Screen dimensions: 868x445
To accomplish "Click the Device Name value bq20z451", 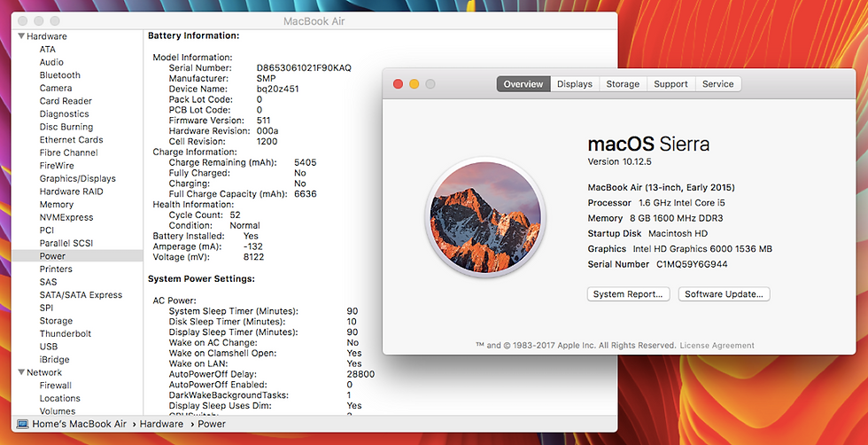I will [x=278, y=89].
